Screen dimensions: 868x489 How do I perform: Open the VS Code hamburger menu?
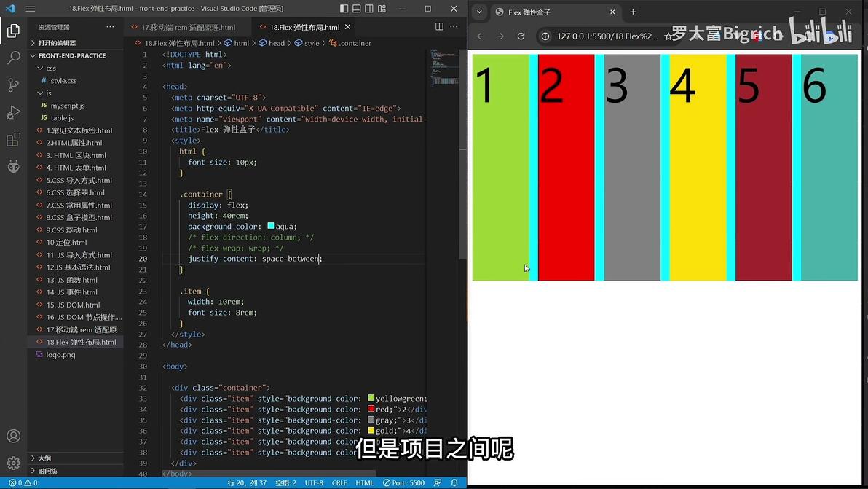click(x=31, y=8)
